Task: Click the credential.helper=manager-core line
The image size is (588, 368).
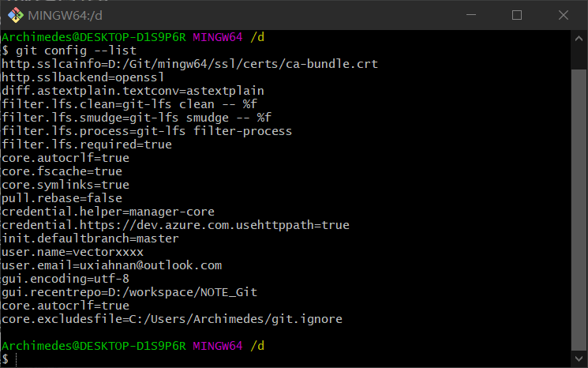Action: tap(108, 212)
